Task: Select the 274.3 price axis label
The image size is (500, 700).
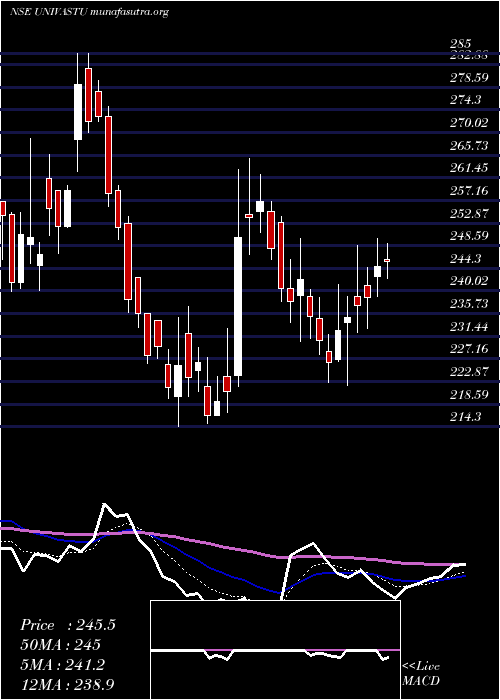Action: coord(465,100)
